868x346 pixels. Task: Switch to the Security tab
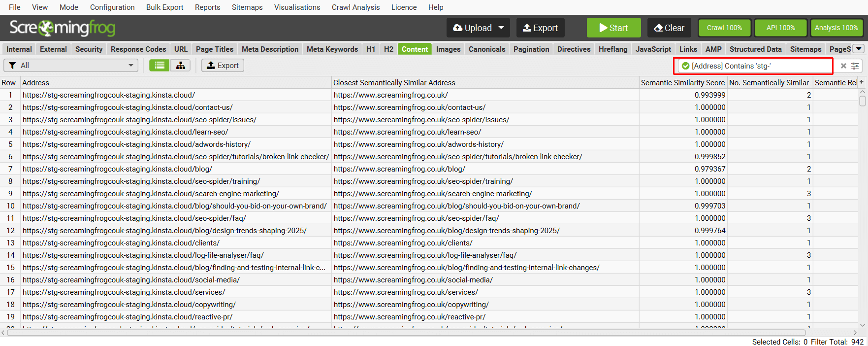tap(89, 49)
